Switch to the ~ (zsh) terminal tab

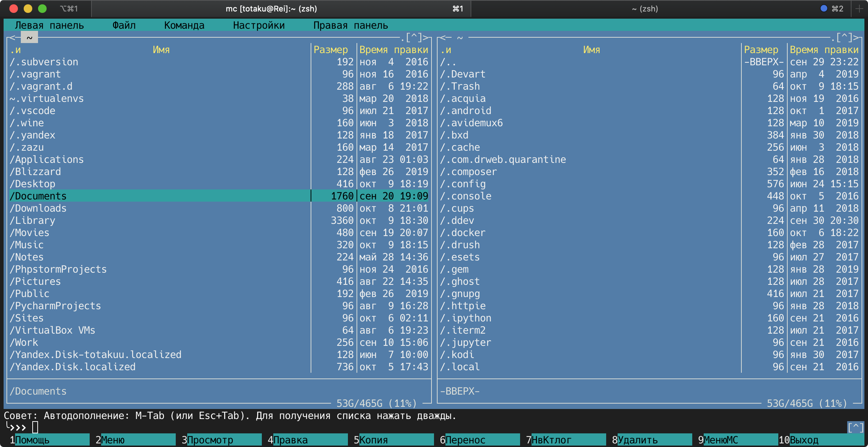[x=645, y=9]
